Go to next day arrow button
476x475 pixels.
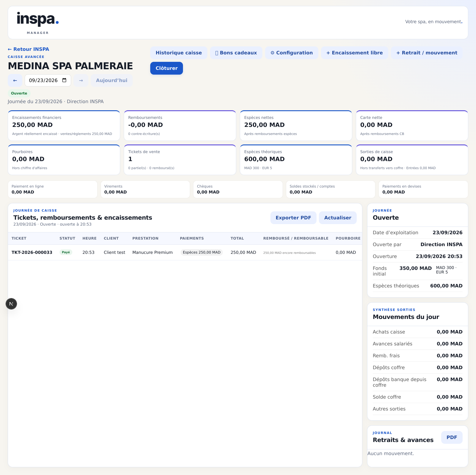[x=81, y=81]
